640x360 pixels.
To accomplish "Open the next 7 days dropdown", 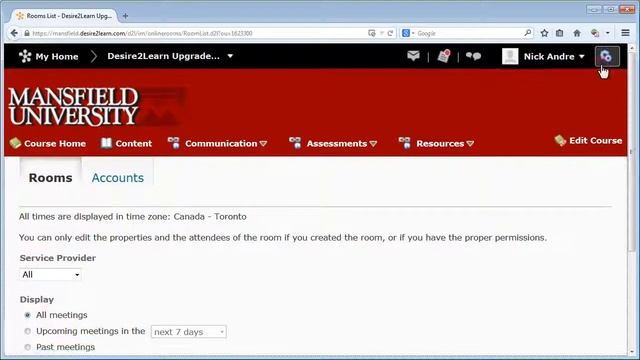I will click(x=189, y=332).
